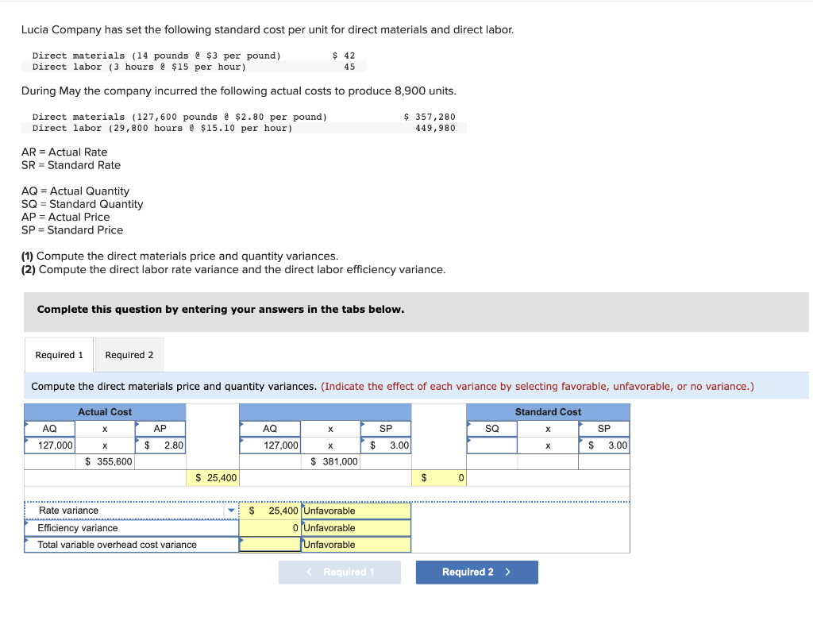Select the SP header cell under Standard Cost
Screen dimensions: 813x644
604,429
